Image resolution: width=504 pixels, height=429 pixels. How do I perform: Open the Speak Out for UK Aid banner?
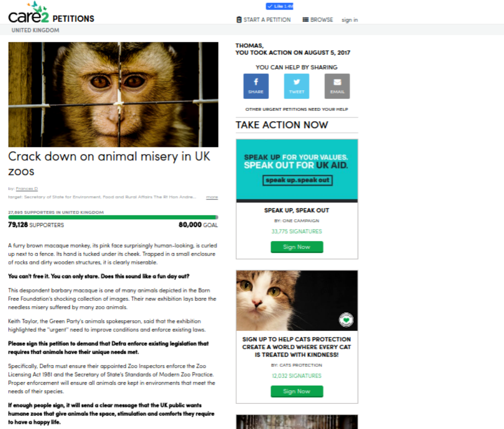[297, 169]
